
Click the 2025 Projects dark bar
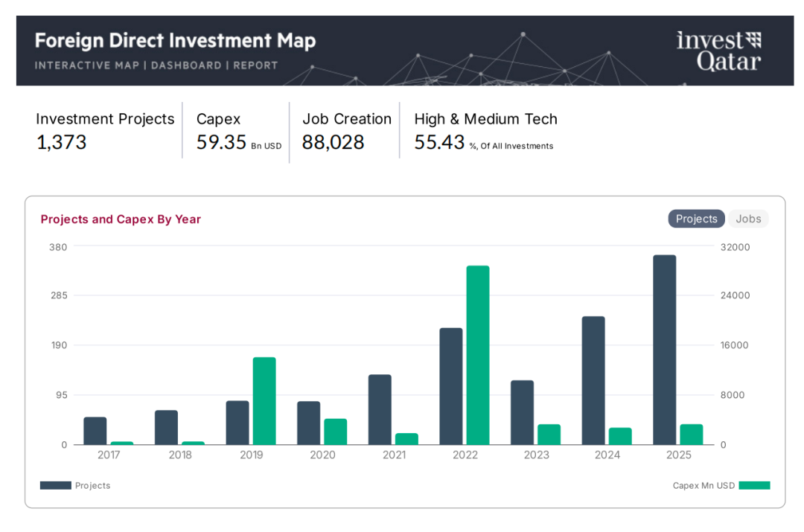click(664, 350)
